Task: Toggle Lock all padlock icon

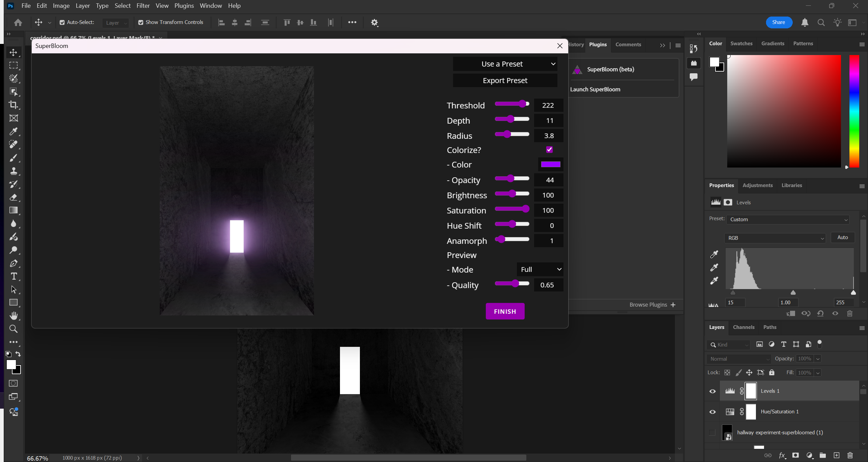Action: click(x=772, y=373)
